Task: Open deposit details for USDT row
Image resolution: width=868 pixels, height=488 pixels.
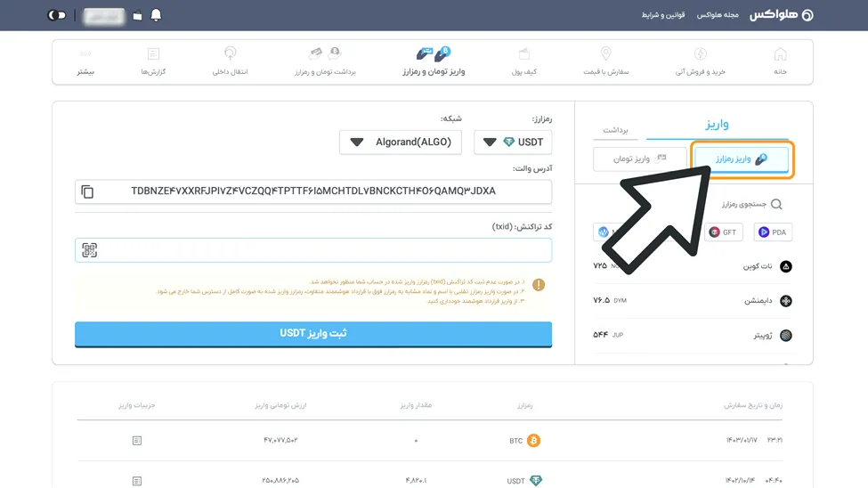Action: tap(137, 481)
